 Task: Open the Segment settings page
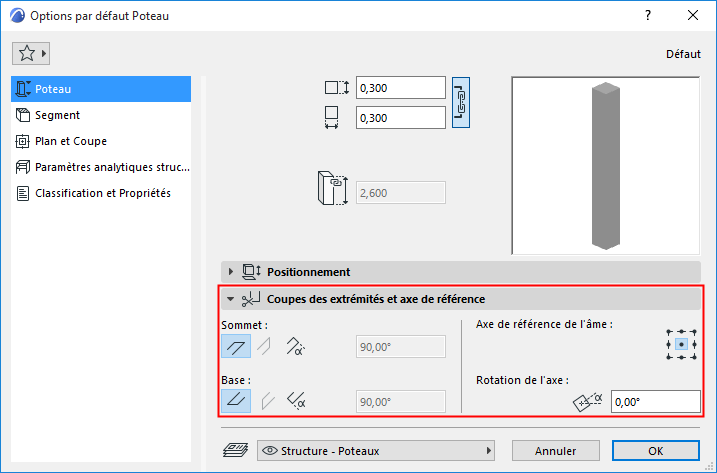point(57,115)
